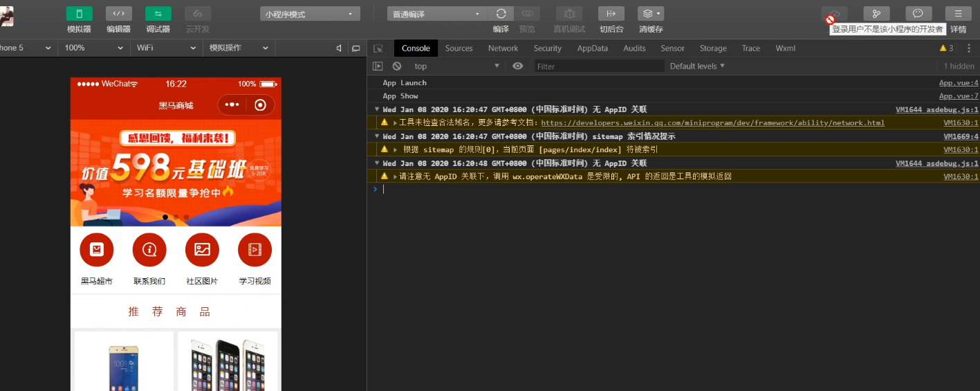Switch to the Console tab
The width and height of the screenshot is (980, 391).
click(x=416, y=48)
